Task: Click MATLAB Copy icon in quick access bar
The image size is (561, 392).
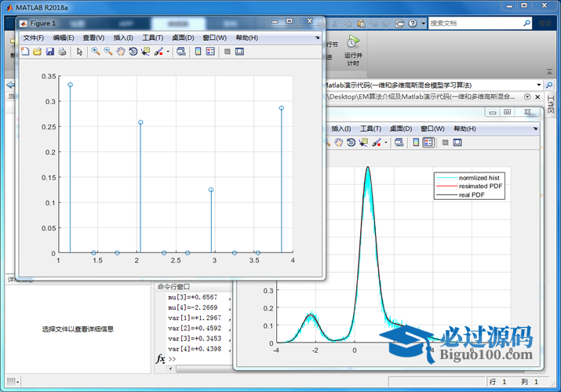Action: (348, 24)
